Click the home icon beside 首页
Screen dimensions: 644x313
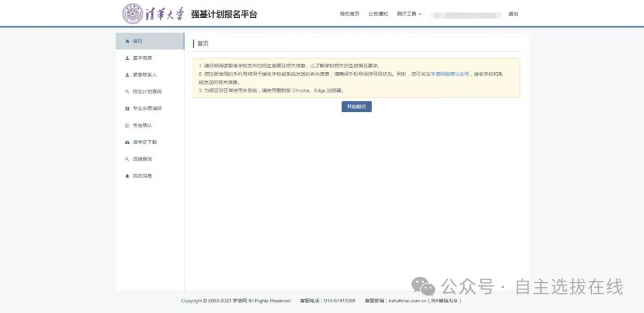(x=127, y=41)
